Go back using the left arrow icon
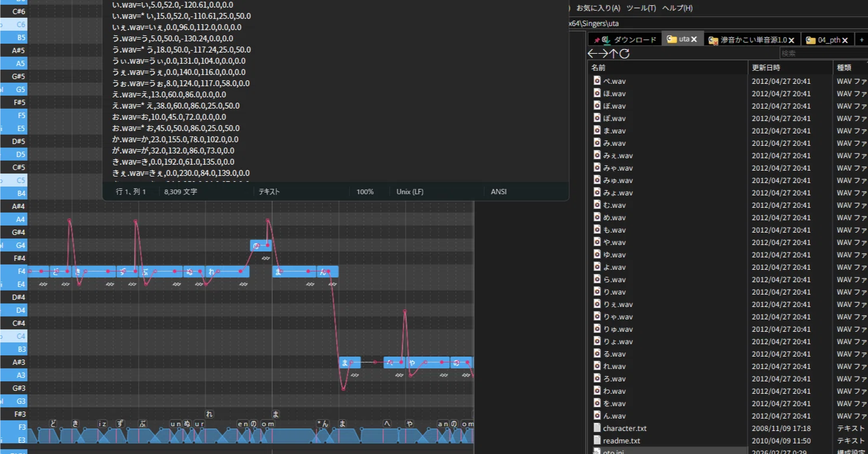Viewport: 868px width, 454px height. tap(593, 54)
